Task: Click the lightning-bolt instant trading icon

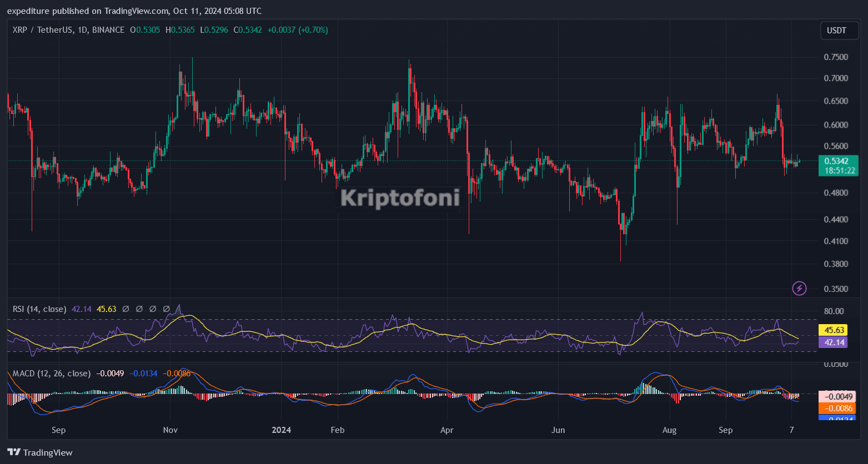Action: tap(800, 288)
